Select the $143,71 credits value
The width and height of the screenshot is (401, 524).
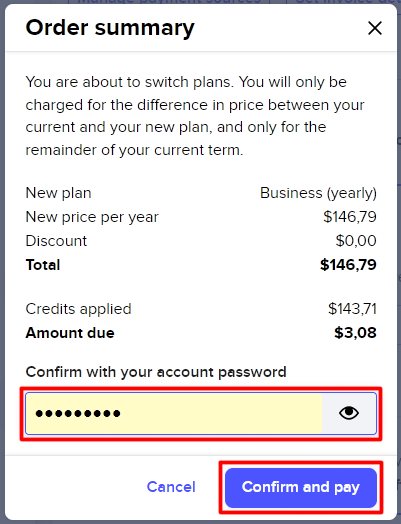[352, 309]
